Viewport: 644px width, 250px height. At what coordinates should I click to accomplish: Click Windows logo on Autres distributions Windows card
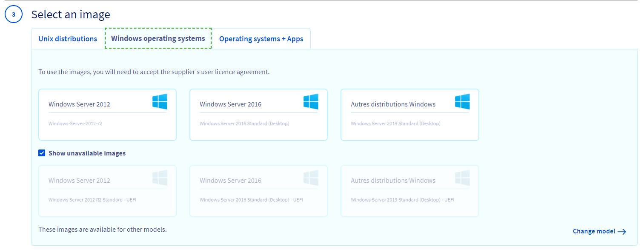click(x=462, y=102)
